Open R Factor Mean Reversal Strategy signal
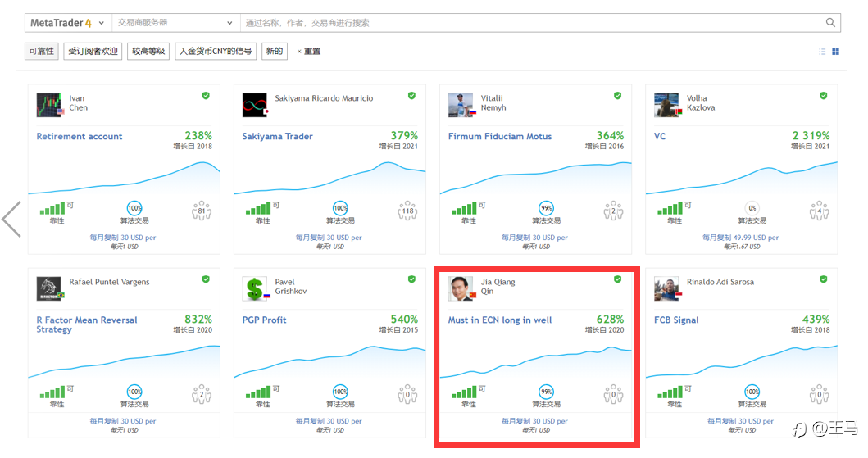 (x=87, y=324)
